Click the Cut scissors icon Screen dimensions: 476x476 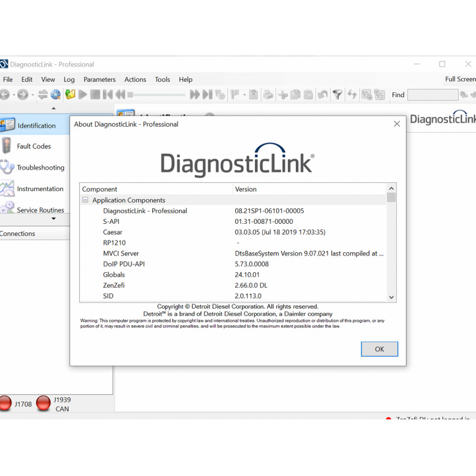pyautogui.click(x=283, y=95)
